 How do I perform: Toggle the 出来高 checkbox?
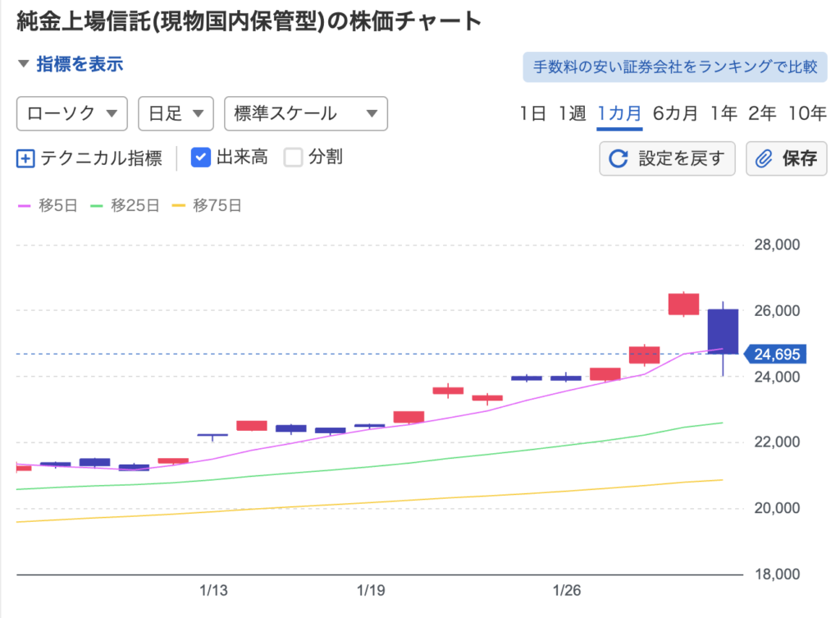pyautogui.click(x=201, y=158)
